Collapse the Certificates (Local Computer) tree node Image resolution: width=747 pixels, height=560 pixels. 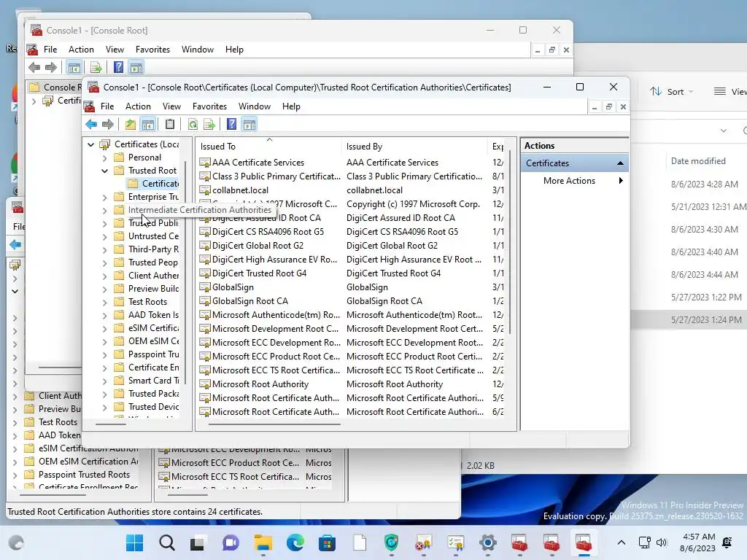(x=91, y=144)
